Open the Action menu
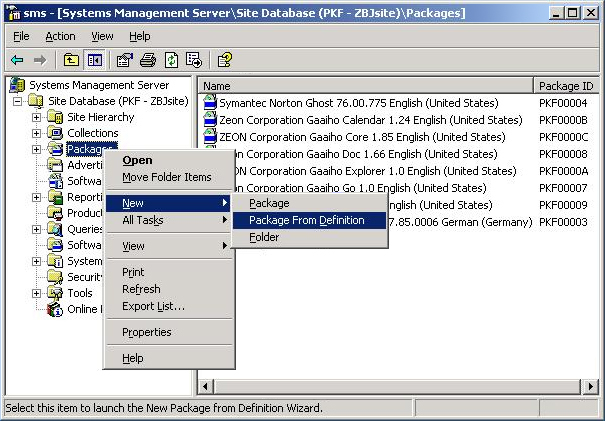Image resolution: width=605 pixels, height=421 pixels. pyautogui.click(x=61, y=36)
